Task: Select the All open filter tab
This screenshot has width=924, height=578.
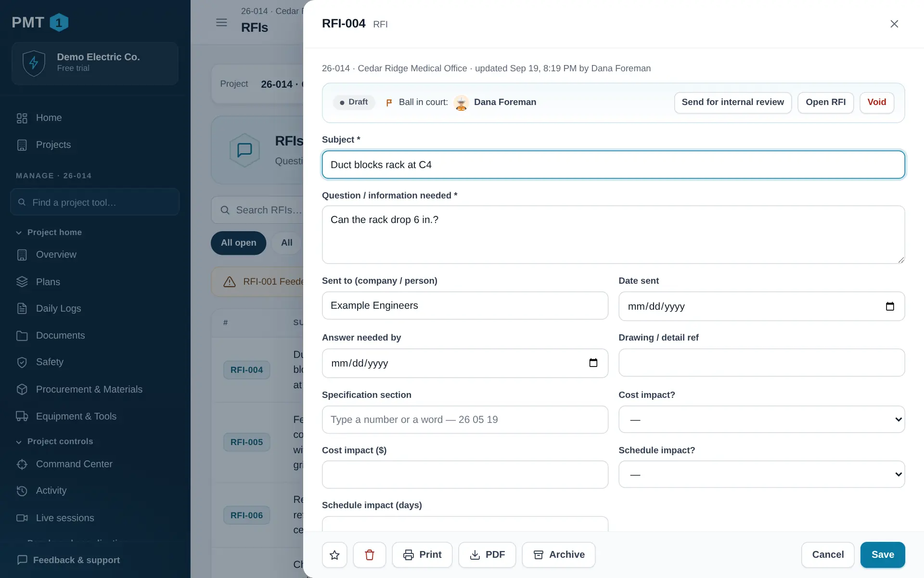Action: (x=238, y=243)
